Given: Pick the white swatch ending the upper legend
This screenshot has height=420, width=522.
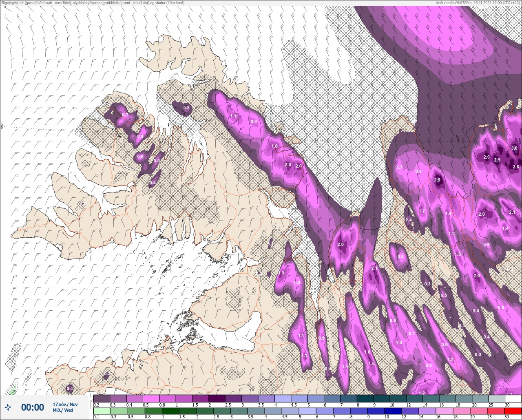Looking at the screenshot, I should (x=513, y=398).
